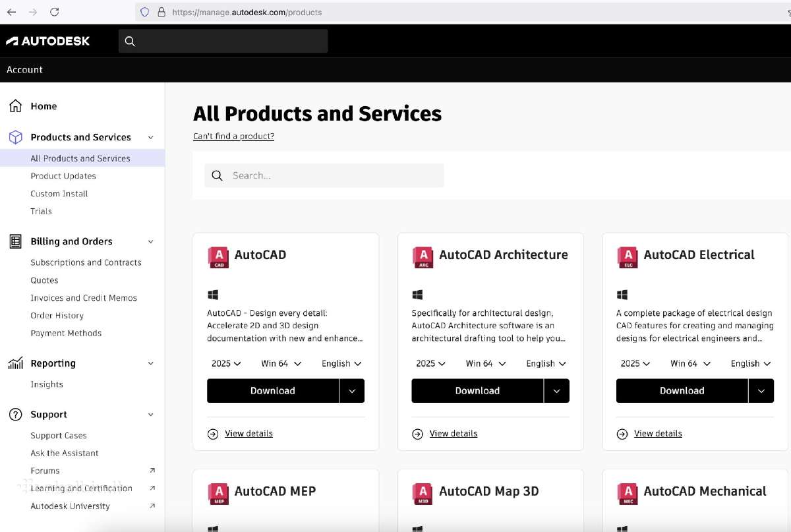The height and width of the screenshot is (532, 791).
Task: Click the browser reload icon
Action: (x=55, y=12)
